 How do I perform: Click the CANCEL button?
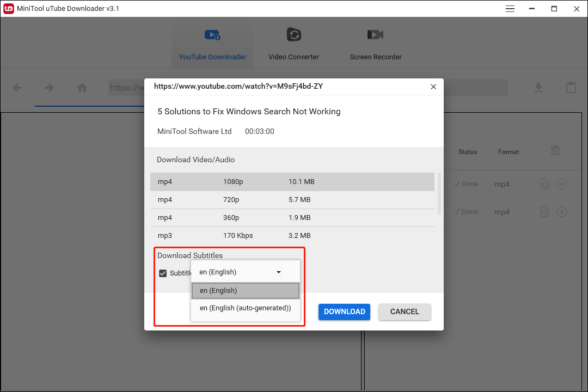pos(405,312)
